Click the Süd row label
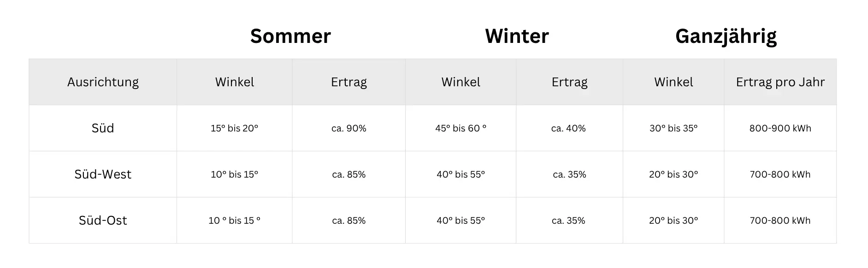 click(103, 128)
